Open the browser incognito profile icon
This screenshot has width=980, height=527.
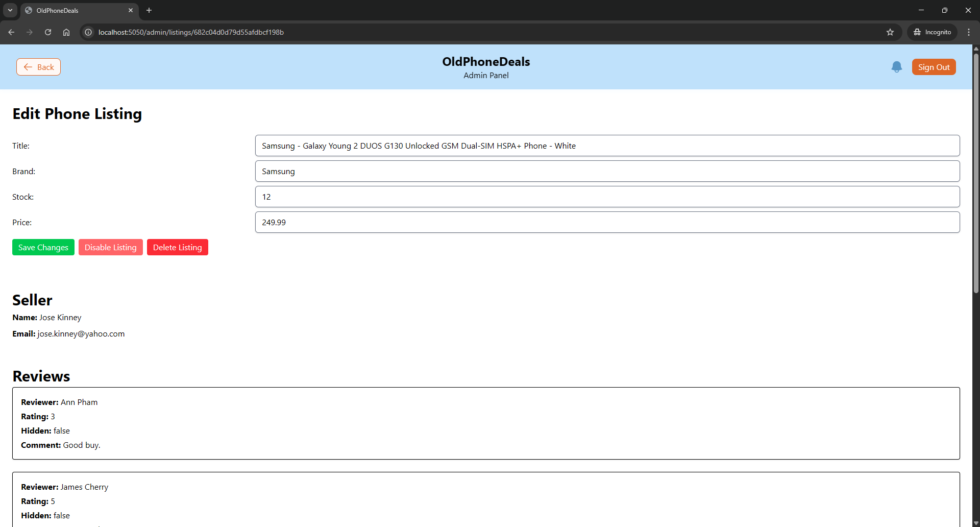[932, 32]
